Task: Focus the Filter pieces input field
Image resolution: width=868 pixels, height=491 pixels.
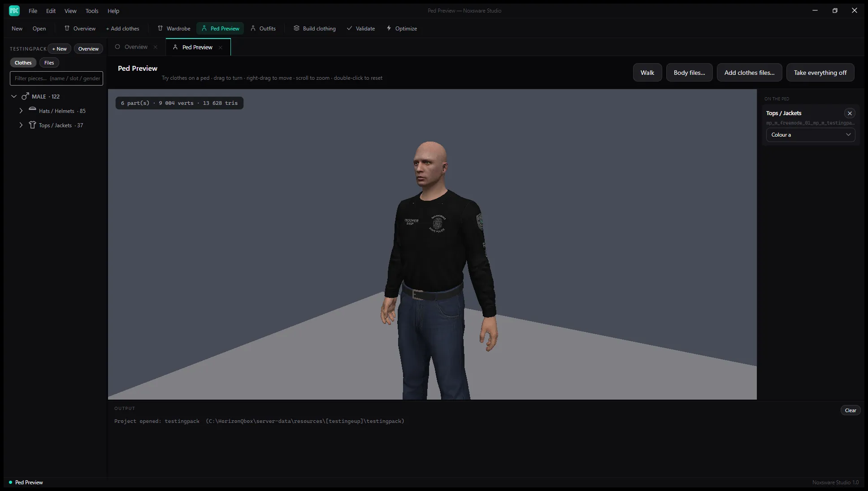Action: 56,78
